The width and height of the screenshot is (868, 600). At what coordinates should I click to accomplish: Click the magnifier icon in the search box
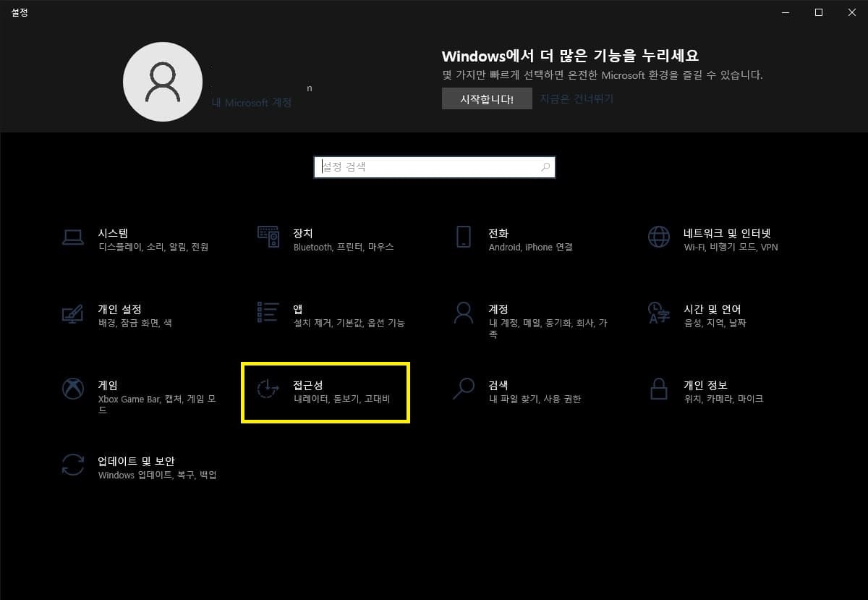(545, 167)
